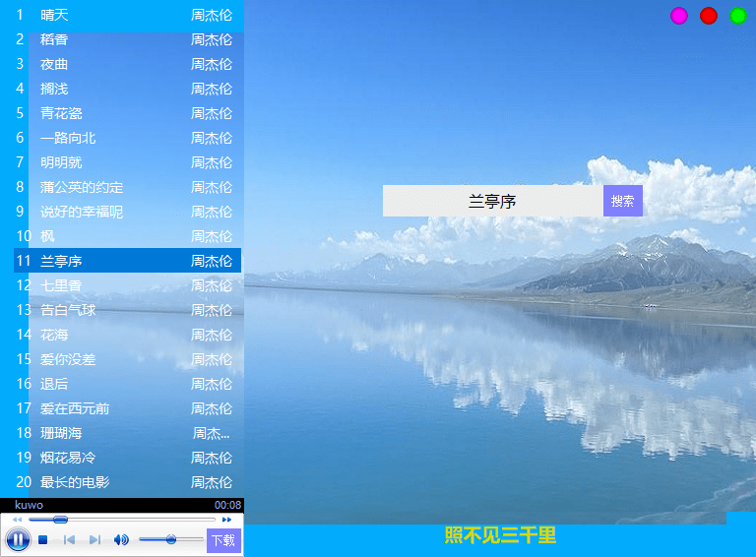Screen dimensions: 756x557
Task: Skip to the next track
Action: click(94, 540)
